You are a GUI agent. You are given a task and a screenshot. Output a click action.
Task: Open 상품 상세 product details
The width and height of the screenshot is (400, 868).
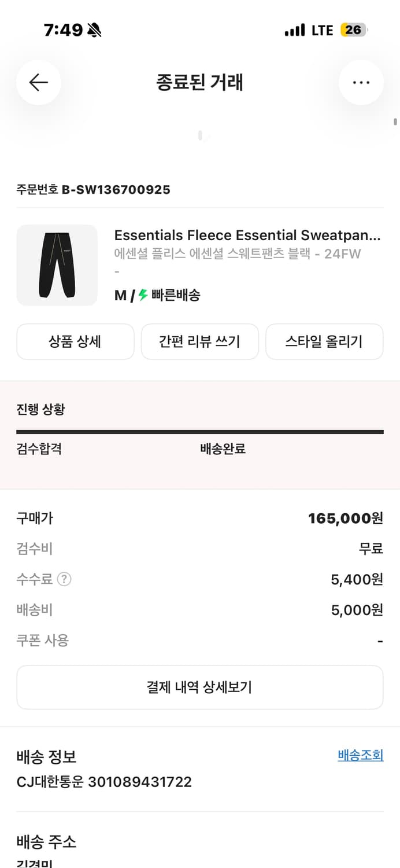[x=75, y=342]
